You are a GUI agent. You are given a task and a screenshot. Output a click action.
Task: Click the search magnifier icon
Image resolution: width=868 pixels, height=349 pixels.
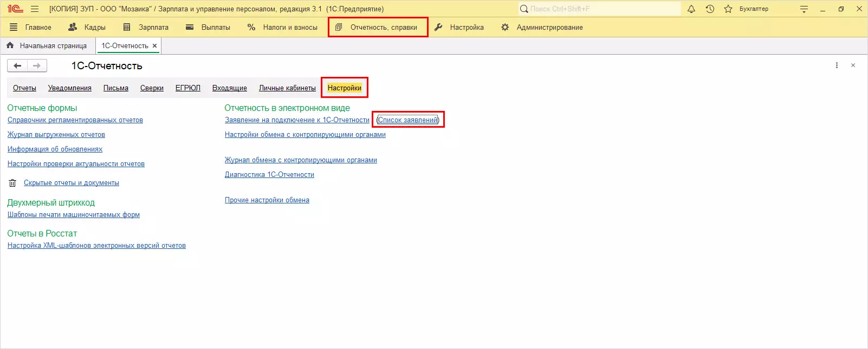[524, 9]
